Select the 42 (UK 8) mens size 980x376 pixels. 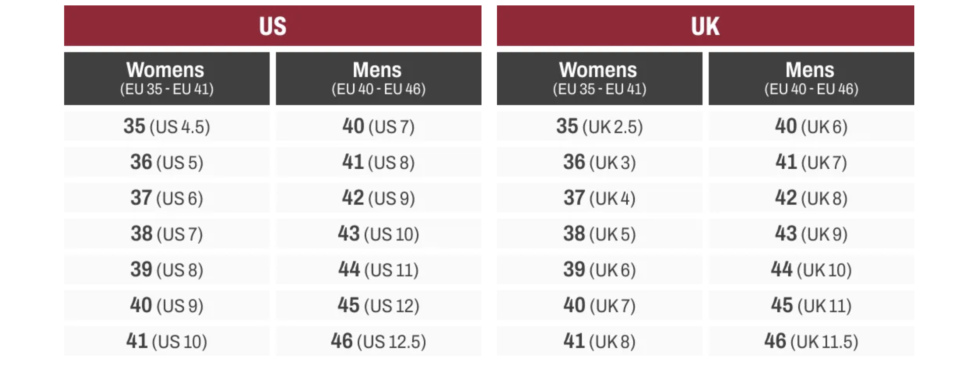811,198
